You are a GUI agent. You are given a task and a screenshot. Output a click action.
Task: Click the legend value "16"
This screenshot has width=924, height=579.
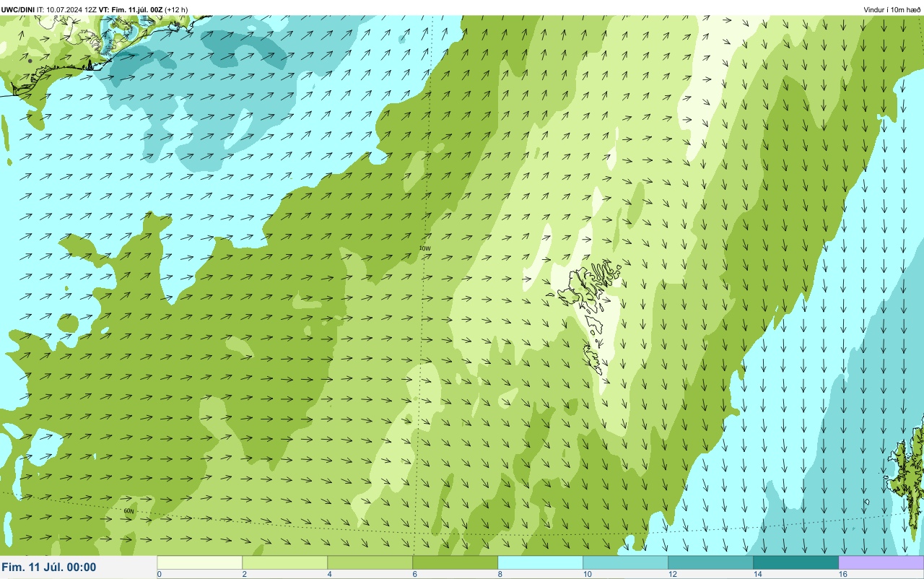coord(843,575)
